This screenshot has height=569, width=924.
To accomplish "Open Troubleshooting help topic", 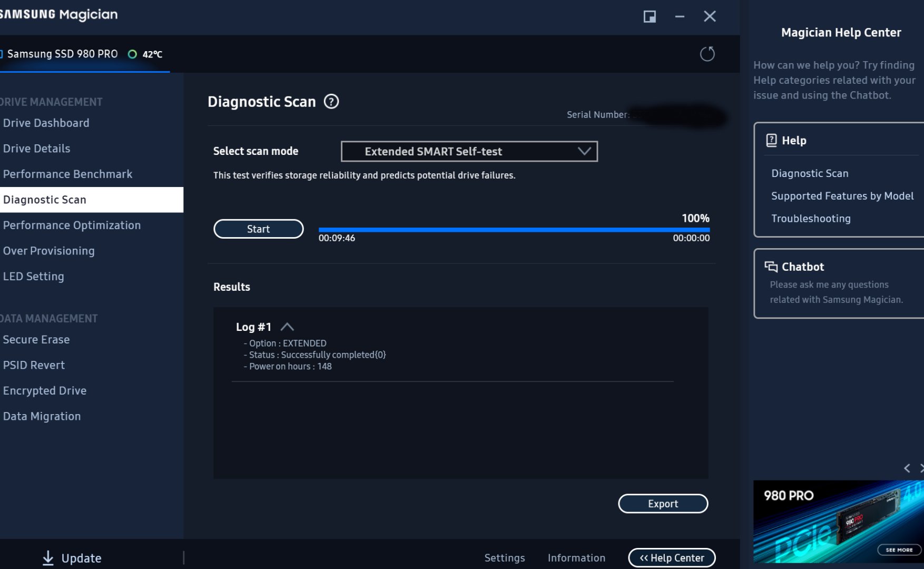I will tap(811, 219).
